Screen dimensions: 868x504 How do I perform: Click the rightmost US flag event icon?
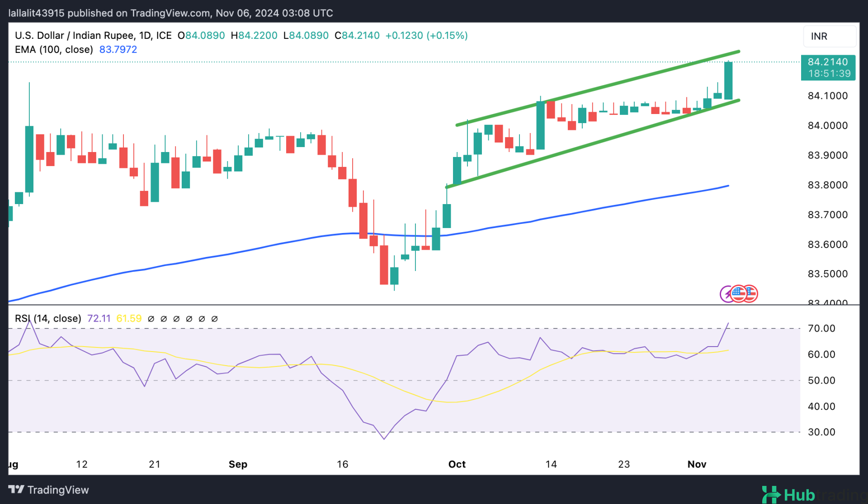(x=752, y=294)
